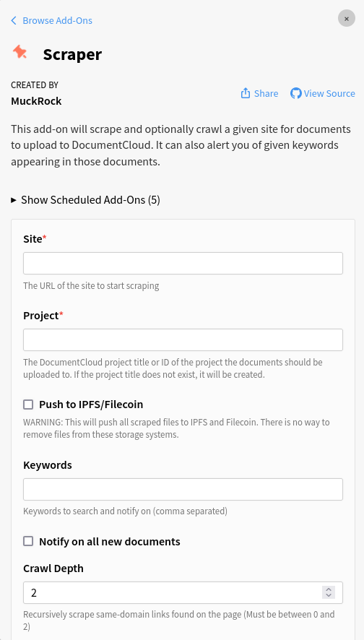364x640 pixels.
Task: Increase Crawl Depth with the up arrow
Action: click(x=329, y=589)
